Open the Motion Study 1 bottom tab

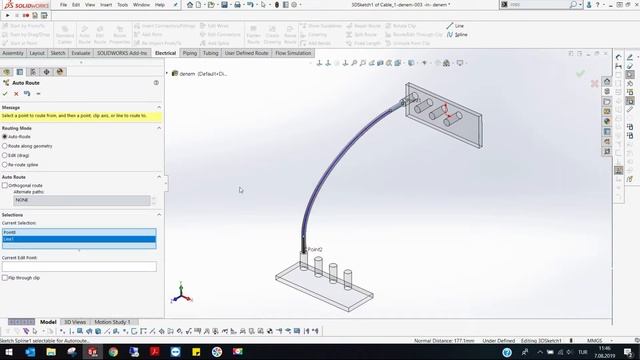[x=112, y=322]
